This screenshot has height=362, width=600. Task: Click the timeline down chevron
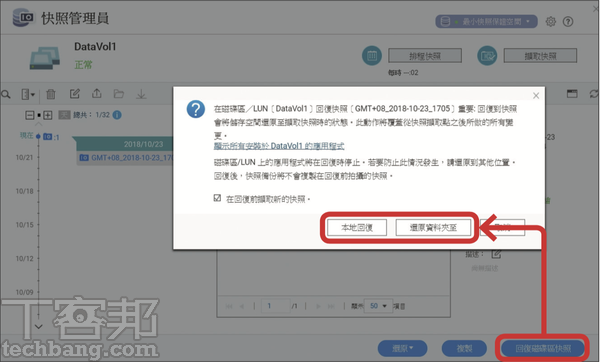39,326
